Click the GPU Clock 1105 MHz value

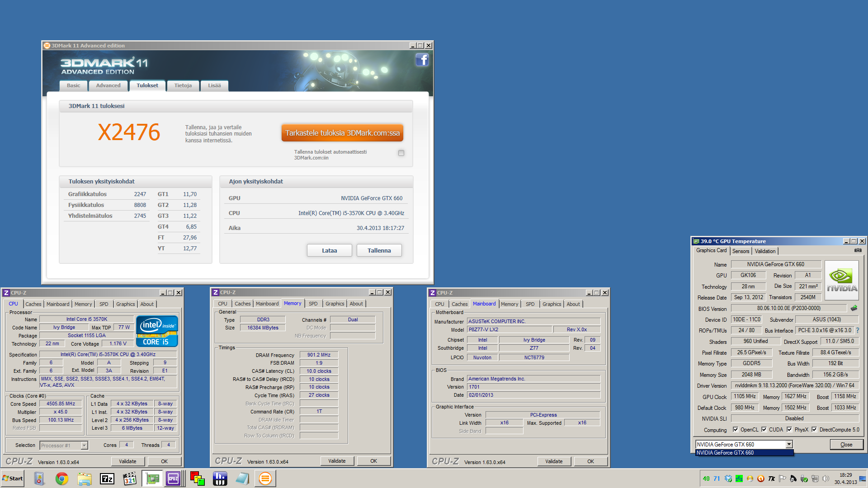click(x=745, y=396)
